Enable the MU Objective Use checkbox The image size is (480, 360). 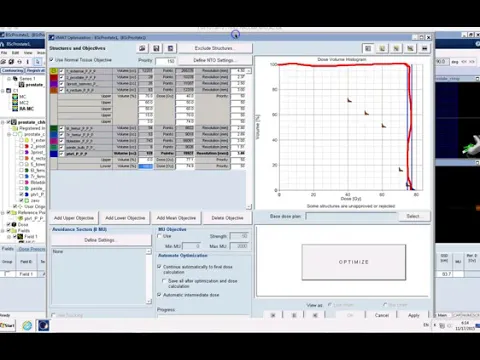tap(159, 236)
